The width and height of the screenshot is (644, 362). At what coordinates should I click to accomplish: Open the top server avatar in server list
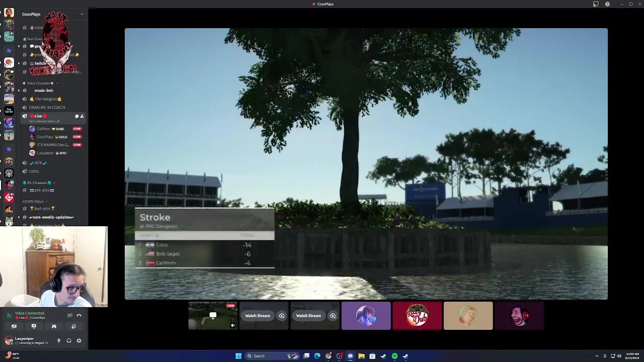pos(9,13)
